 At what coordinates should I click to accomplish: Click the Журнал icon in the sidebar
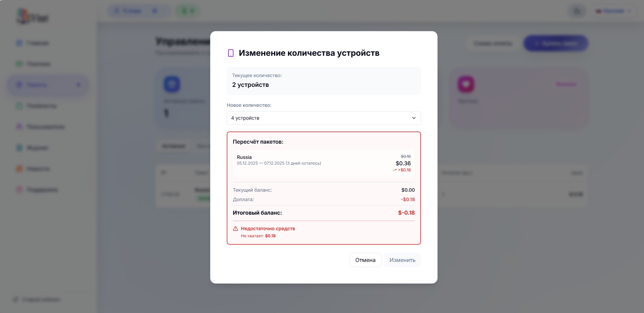(x=19, y=148)
